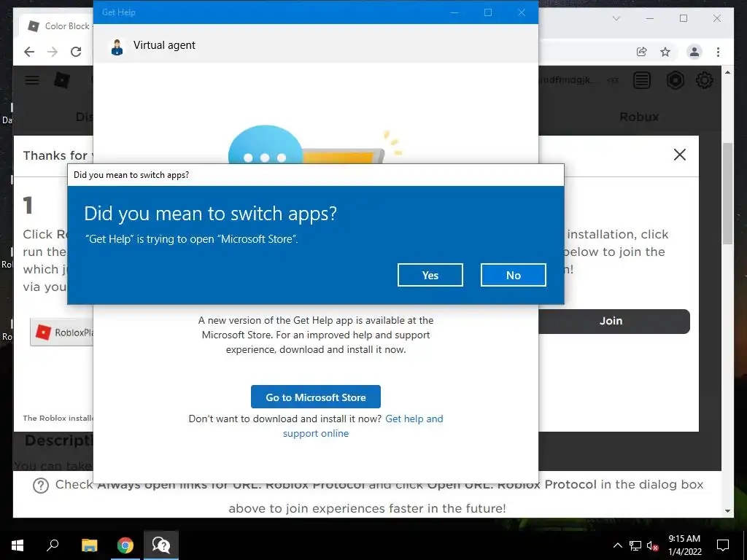Minimize the Chrome window
Image resolution: width=747 pixels, height=560 pixels.
(650, 18)
